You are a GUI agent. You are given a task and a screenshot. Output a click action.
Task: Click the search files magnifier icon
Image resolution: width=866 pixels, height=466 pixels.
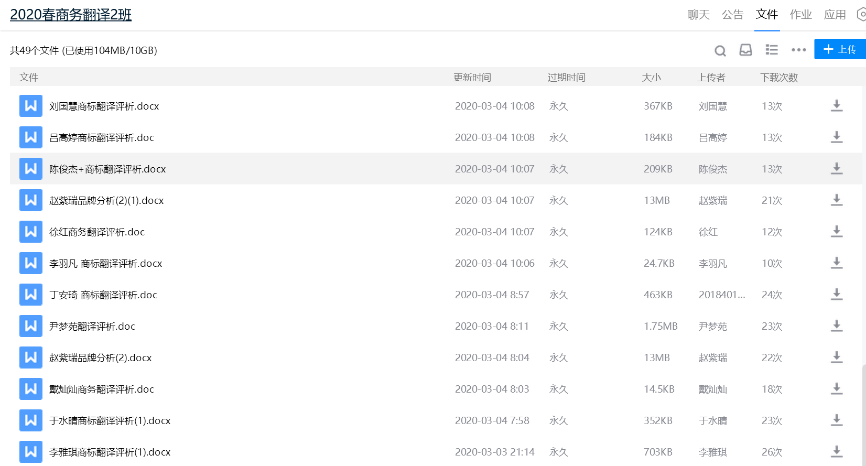point(720,50)
